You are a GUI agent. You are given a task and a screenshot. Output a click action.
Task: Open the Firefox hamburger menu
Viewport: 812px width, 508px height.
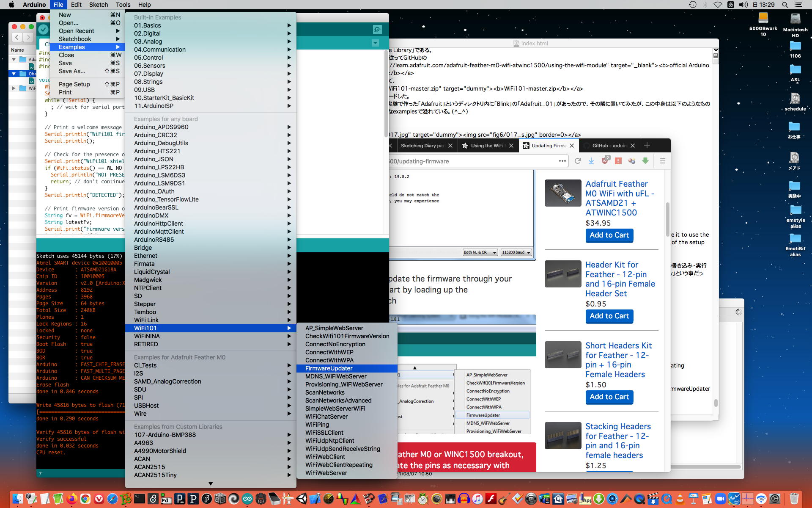point(662,161)
